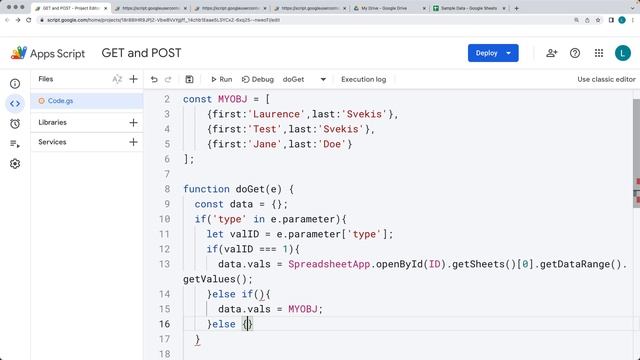The height and width of the screenshot is (360, 640).
Task: Click the Services section label
Action: 52,142
